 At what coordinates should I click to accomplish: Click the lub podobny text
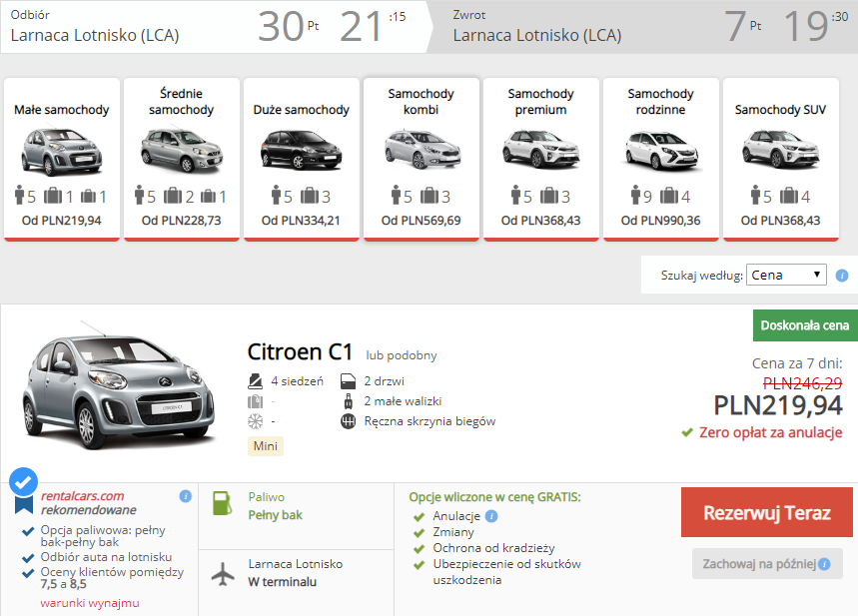coord(402,355)
